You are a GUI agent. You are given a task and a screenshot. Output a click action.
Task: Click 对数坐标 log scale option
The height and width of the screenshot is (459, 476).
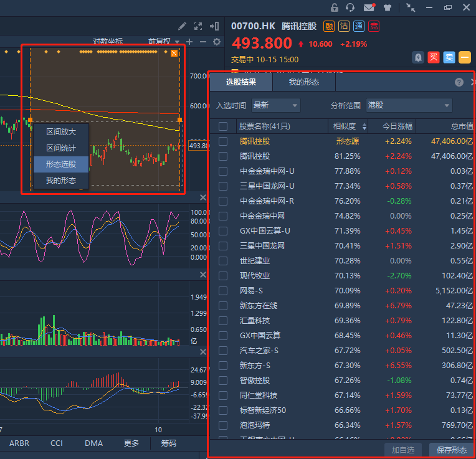click(108, 42)
